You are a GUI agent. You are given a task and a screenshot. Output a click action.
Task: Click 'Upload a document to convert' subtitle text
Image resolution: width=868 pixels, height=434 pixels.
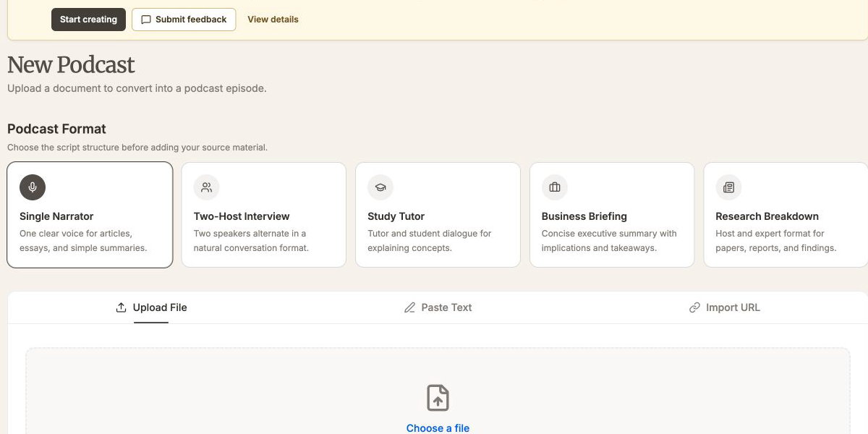pos(137,88)
